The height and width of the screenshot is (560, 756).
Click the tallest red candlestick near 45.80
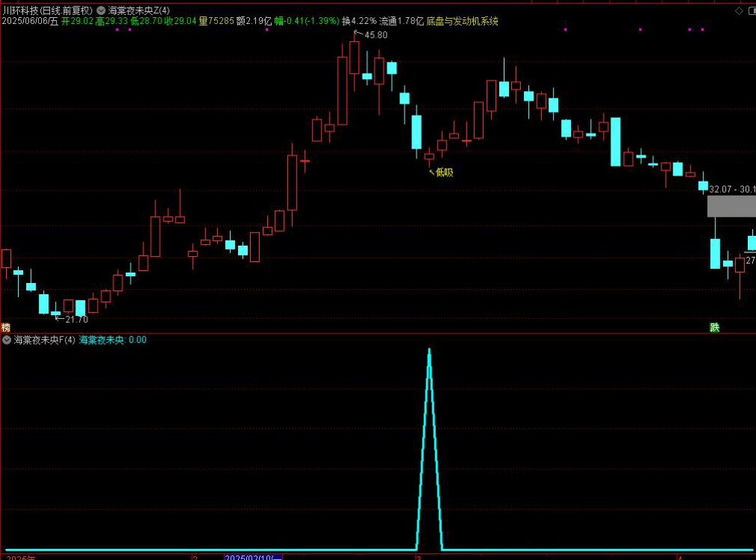tap(342, 90)
